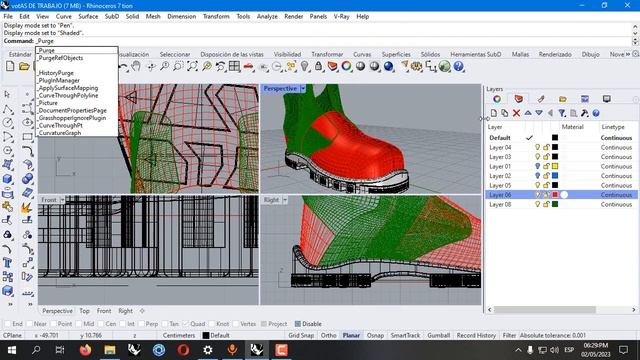640x360 pixels.
Task: Click the Four Viewports grid icon
Action: 234,66
